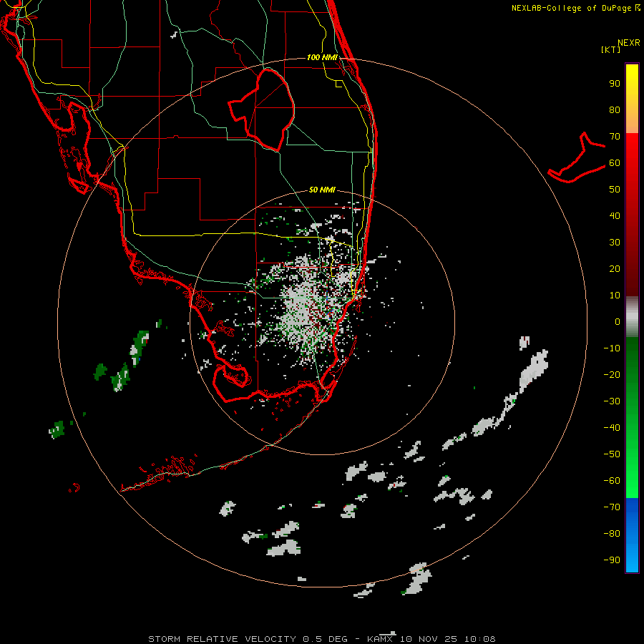Select the 70 value on velocity scale
This screenshot has width=644, height=644.
point(615,137)
